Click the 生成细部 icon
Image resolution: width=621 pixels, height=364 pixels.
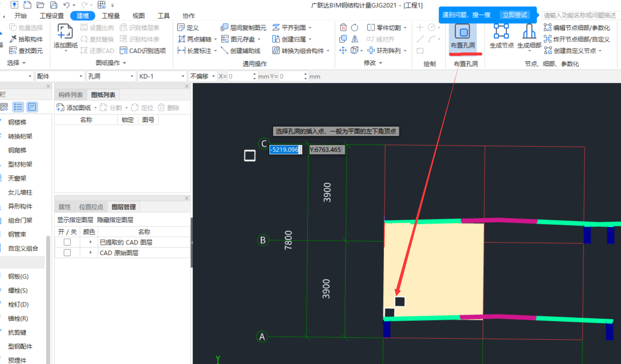point(529,31)
